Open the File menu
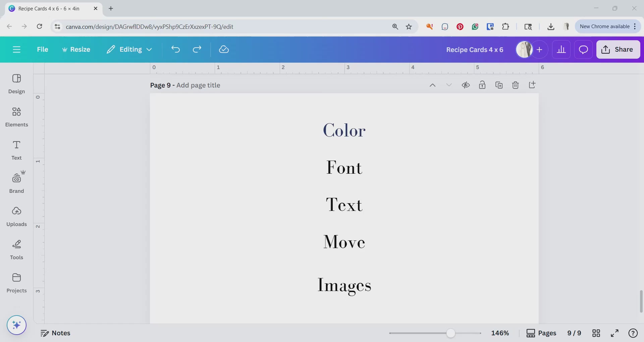The image size is (644, 342). (42, 50)
